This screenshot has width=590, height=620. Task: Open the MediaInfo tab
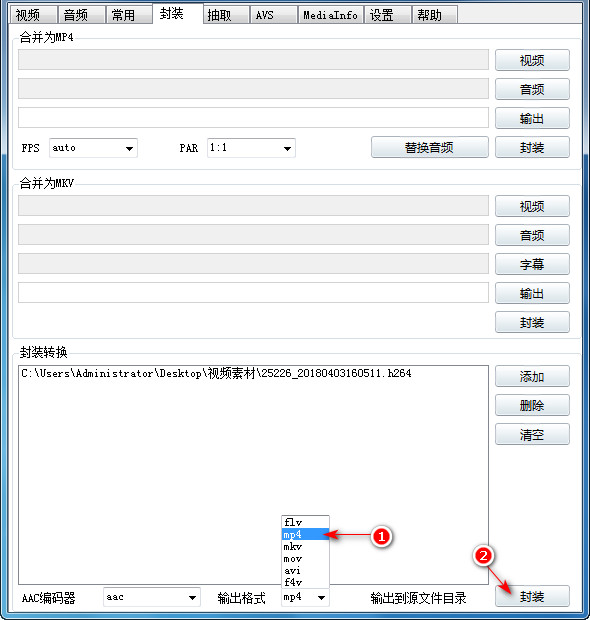pyautogui.click(x=331, y=15)
